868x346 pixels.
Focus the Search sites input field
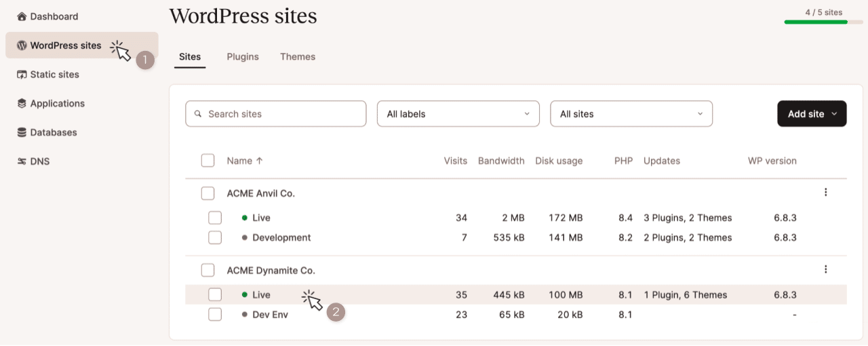pos(276,114)
